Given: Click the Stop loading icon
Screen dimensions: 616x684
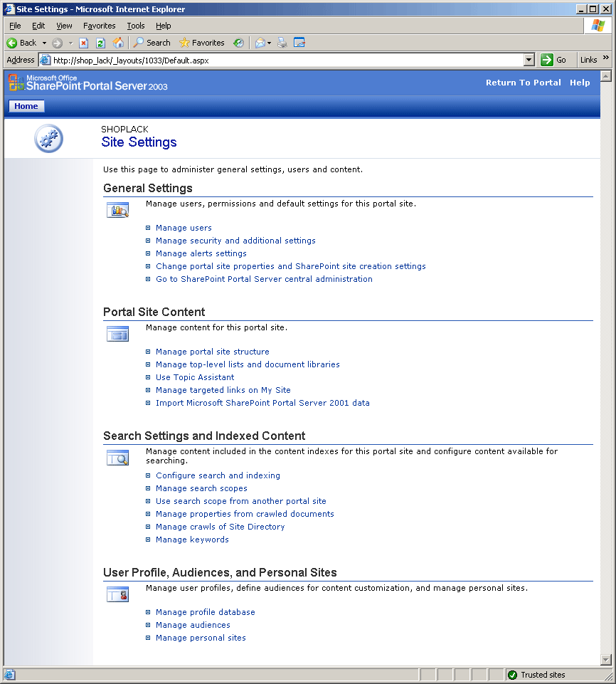Looking at the screenshot, I should (84, 43).
